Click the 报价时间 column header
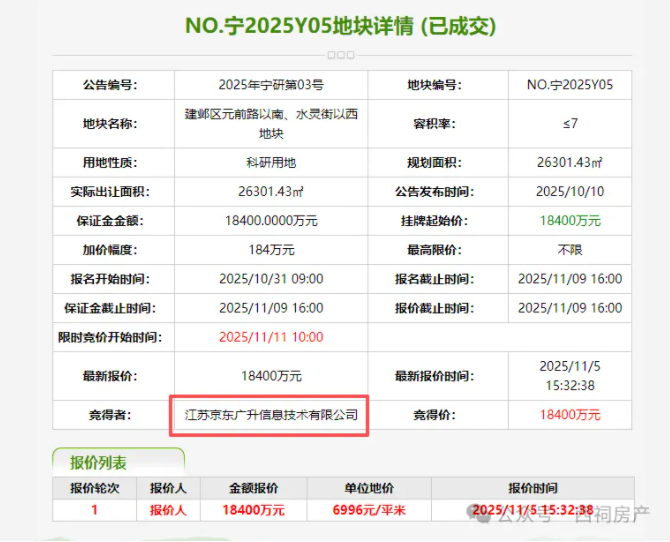 coord(533,489)
